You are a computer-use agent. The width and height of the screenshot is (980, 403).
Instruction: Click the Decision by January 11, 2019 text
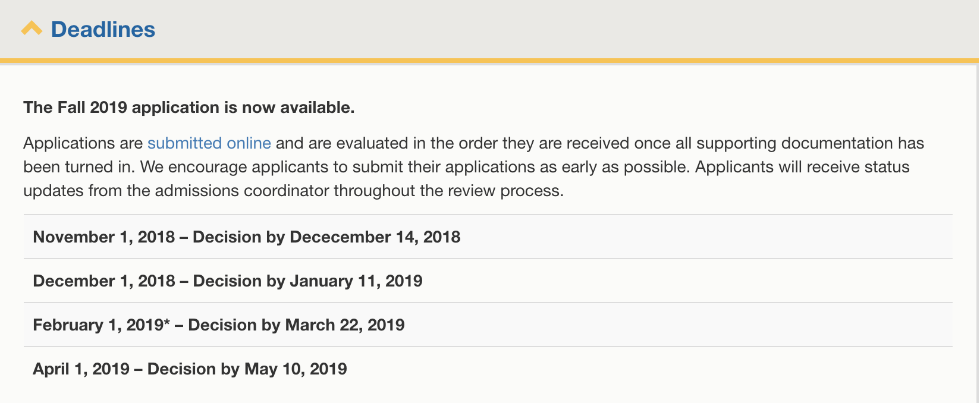[x=306, y=281]
